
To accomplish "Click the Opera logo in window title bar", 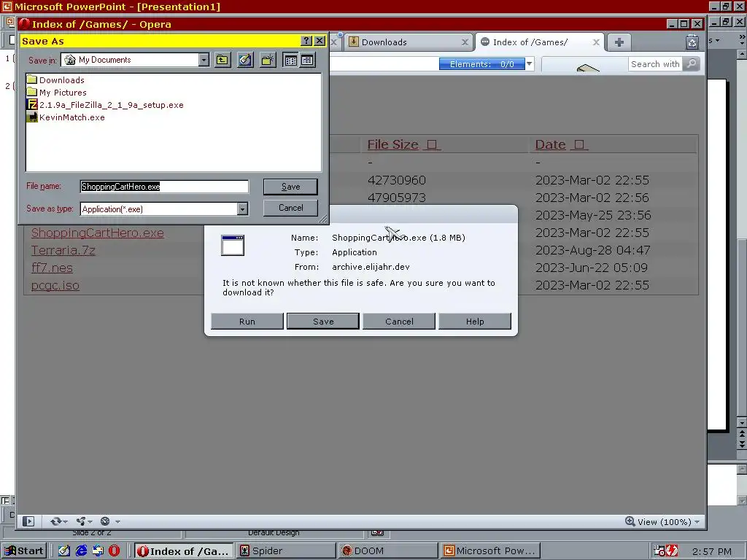I will [x=25, y=24].
